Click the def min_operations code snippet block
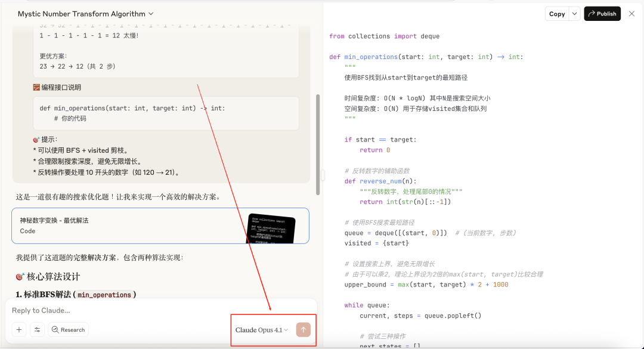This screenshot has width=644, height=349. pyautogui.click(x=166, y=113)
